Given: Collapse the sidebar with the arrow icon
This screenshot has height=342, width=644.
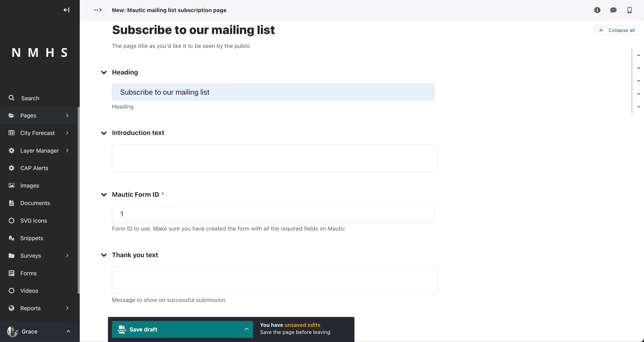Looking at the screenshot, I should (66, 10).
